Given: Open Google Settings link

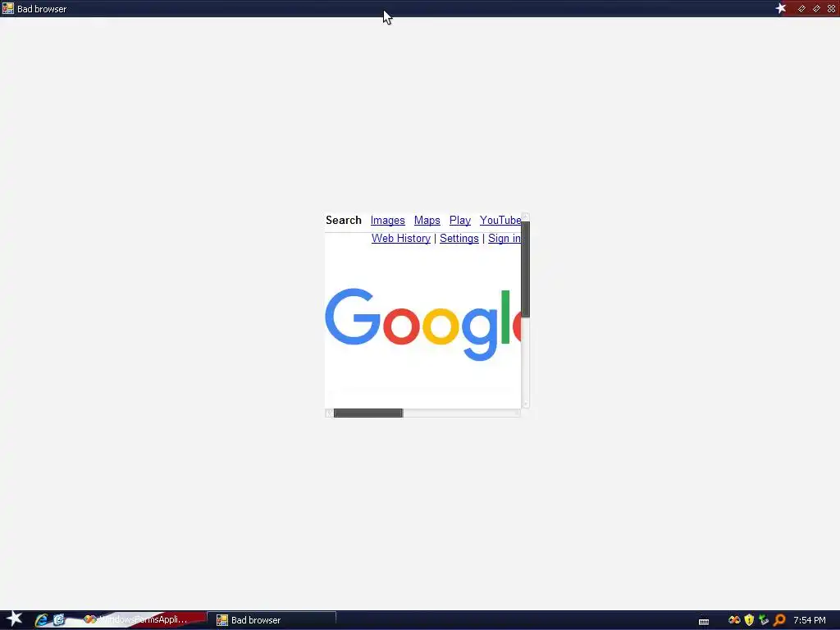Looking at the screenshot, I should tap(459, 239).
